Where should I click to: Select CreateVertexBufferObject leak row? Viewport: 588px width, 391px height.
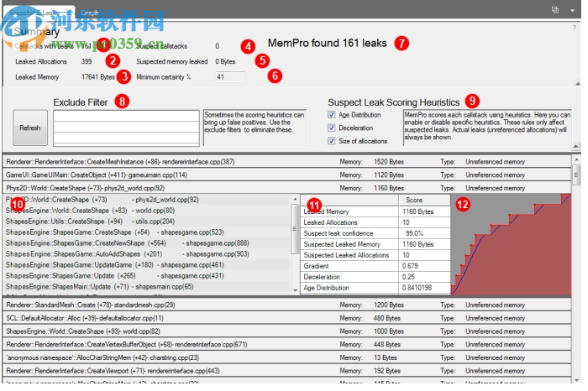(x=287, y=344)
